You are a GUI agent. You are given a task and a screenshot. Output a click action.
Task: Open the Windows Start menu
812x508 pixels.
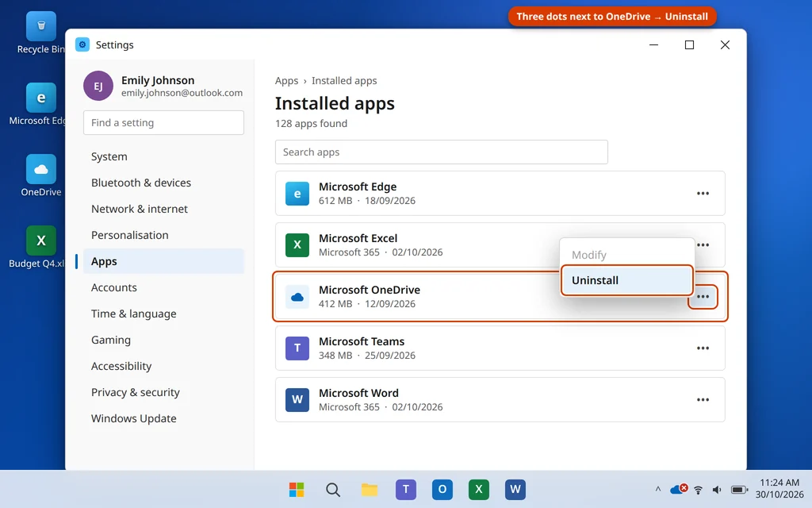297,489
